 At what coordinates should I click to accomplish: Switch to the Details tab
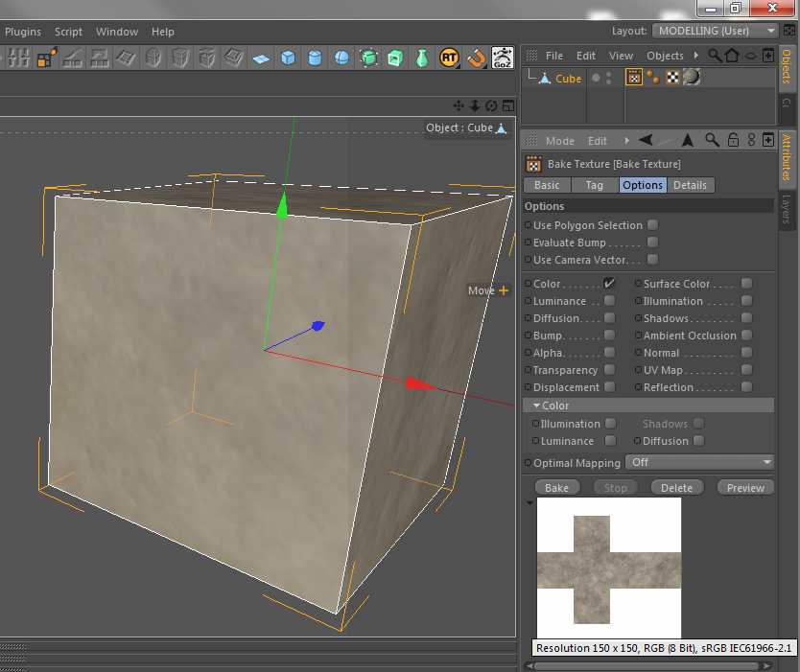(690, 185)
